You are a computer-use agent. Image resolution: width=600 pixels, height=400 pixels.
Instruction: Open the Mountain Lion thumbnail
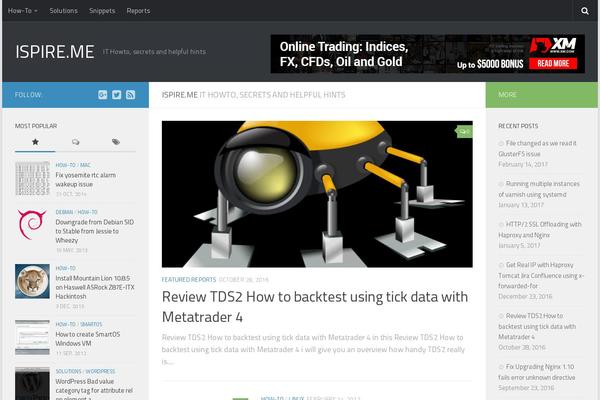coord(33,281)
